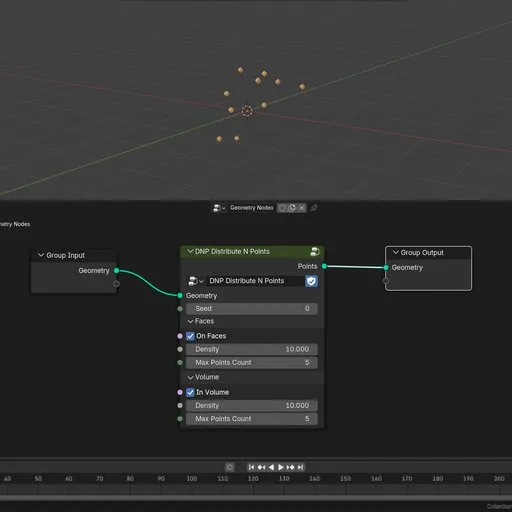Click the Seed value field

252,309
